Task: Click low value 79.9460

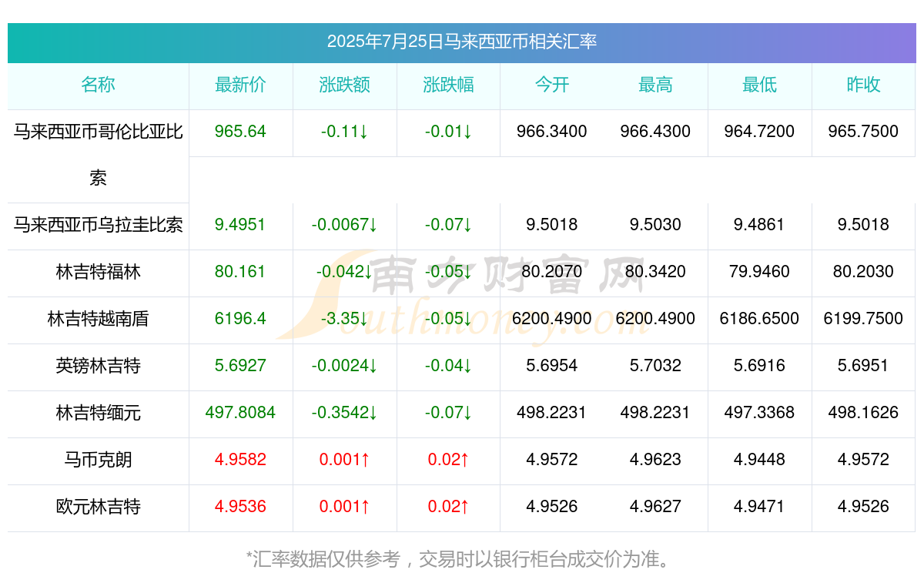Action: (759, 272)
